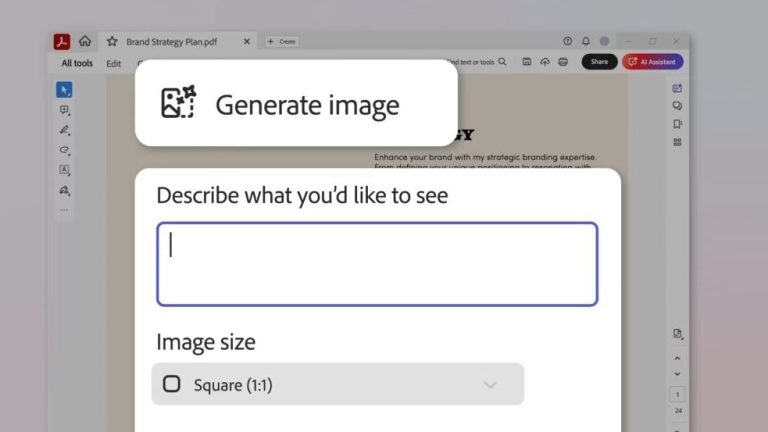Open the bookmarks panel icon
Image resolution: width=768 pixels, height=432 pixels.
pos(677,124)
